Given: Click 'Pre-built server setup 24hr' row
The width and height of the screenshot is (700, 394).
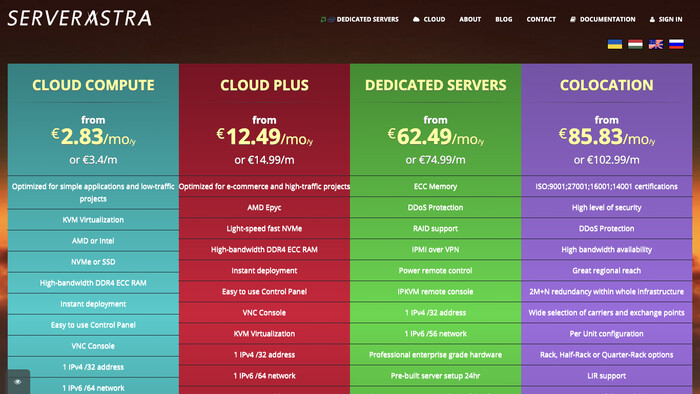Looking at the screenshot, I should click(x=435, y=375).
